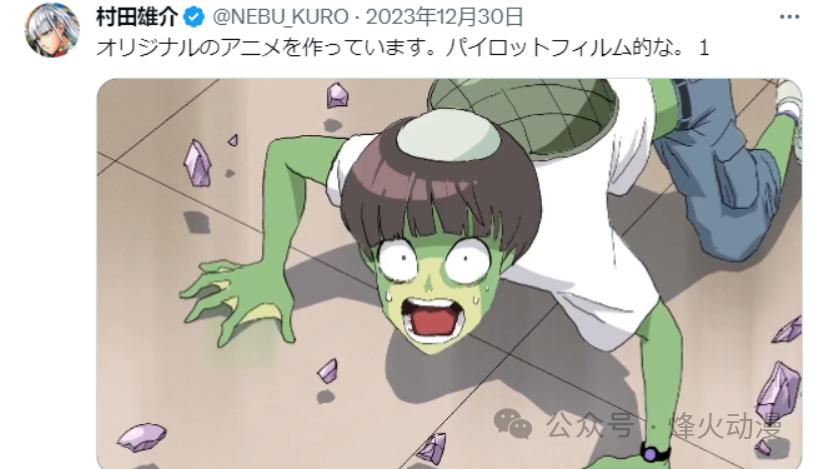Click the display name 村田雄介
Screen dimensions: 815x469
pos(137,18)
